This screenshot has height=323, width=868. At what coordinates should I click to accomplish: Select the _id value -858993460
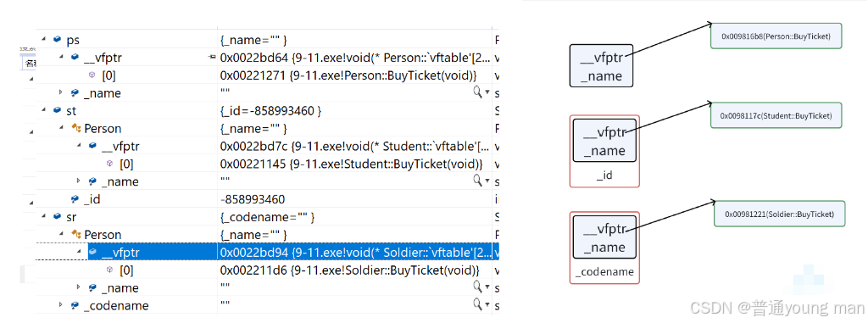pyautogui.click(x=253, y=199)
